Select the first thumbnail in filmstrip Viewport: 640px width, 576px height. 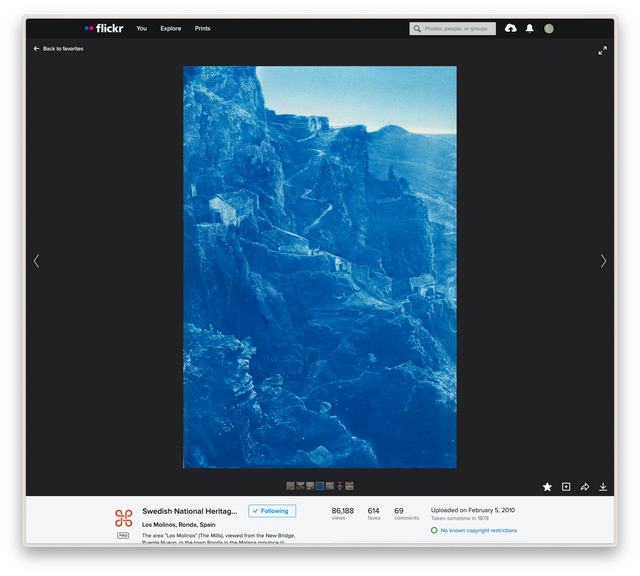(x=290, y=486)
